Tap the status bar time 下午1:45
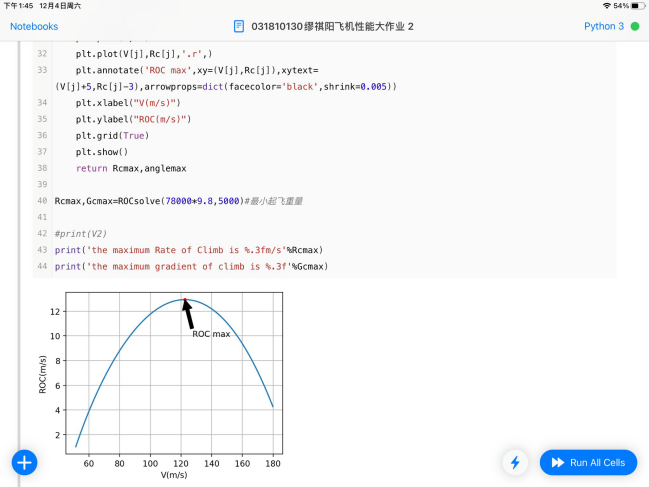 click(18, 6)
